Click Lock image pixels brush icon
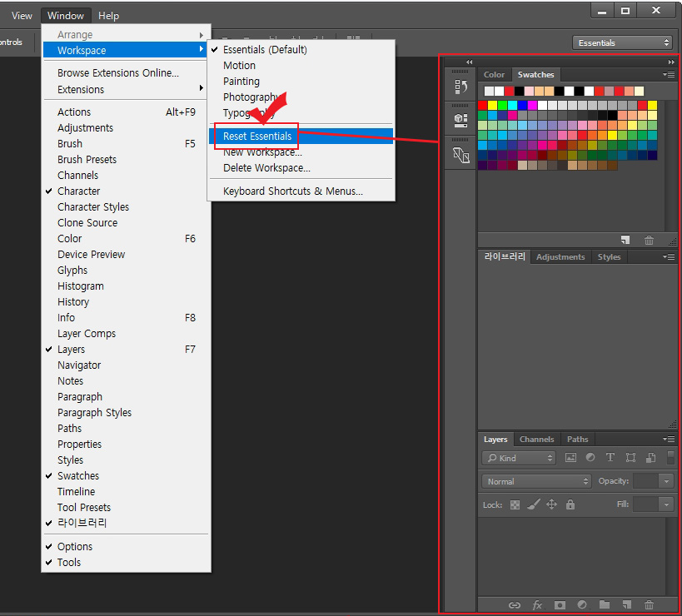The height and width of the screenshot is (616, 682). (x=533, y=504)
